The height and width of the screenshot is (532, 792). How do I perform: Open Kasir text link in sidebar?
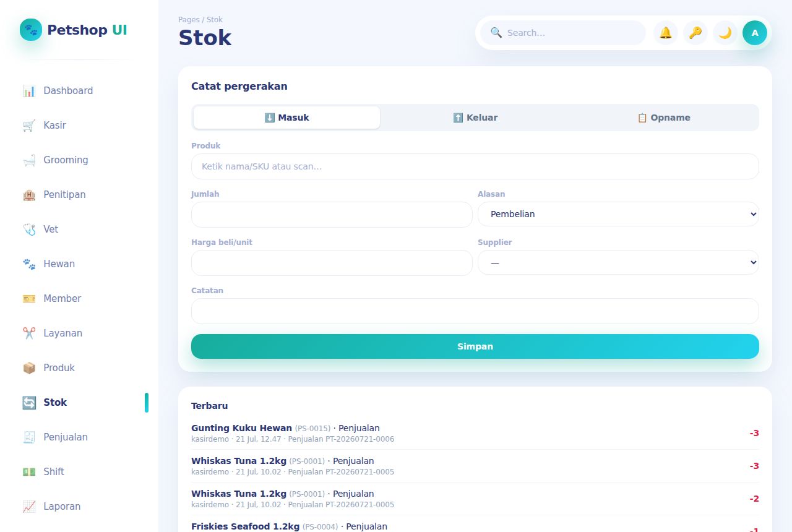[x=54, y=126]
